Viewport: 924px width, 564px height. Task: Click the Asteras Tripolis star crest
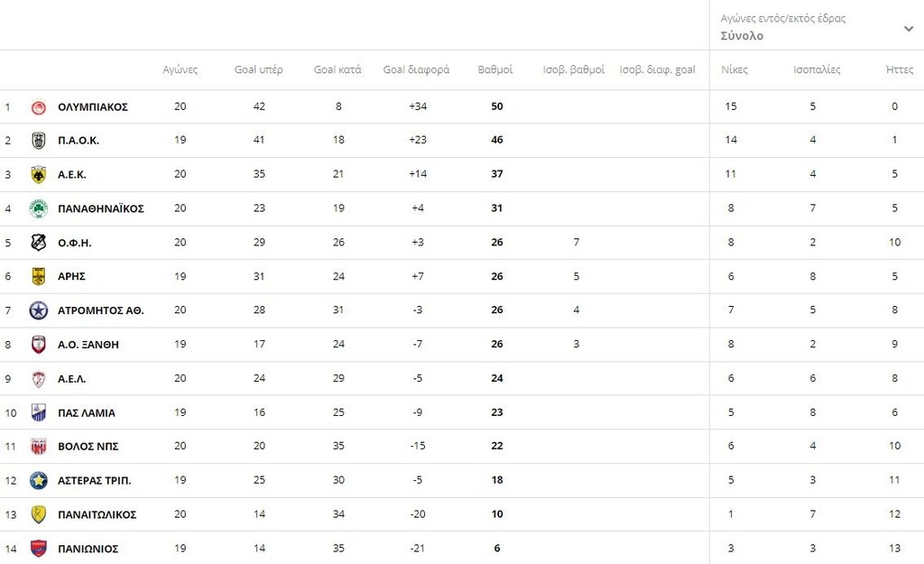[x=38, y=480]
